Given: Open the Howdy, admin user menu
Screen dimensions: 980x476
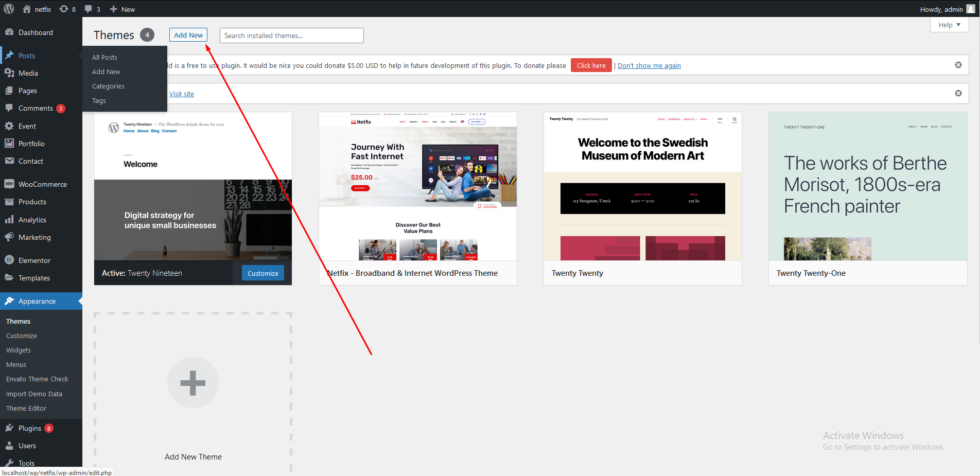Looking at the screenshot, I should (946, 9).
